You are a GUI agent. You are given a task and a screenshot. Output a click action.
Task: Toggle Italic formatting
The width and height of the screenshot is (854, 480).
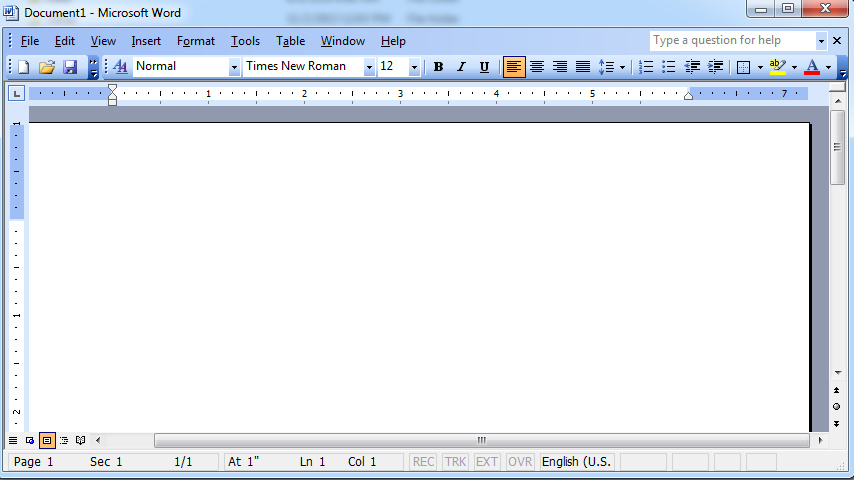tap(461, 67)
